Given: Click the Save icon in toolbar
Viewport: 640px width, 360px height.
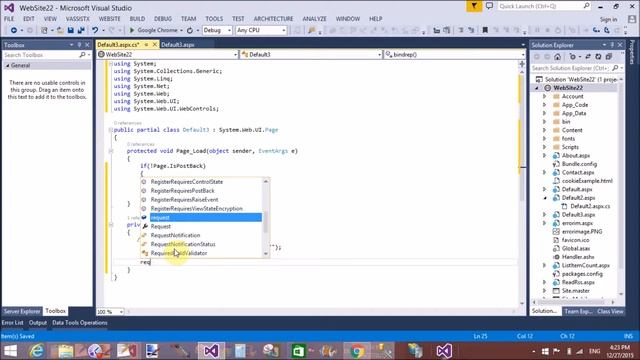Looking at the screenshot, I should pos(71,30).
